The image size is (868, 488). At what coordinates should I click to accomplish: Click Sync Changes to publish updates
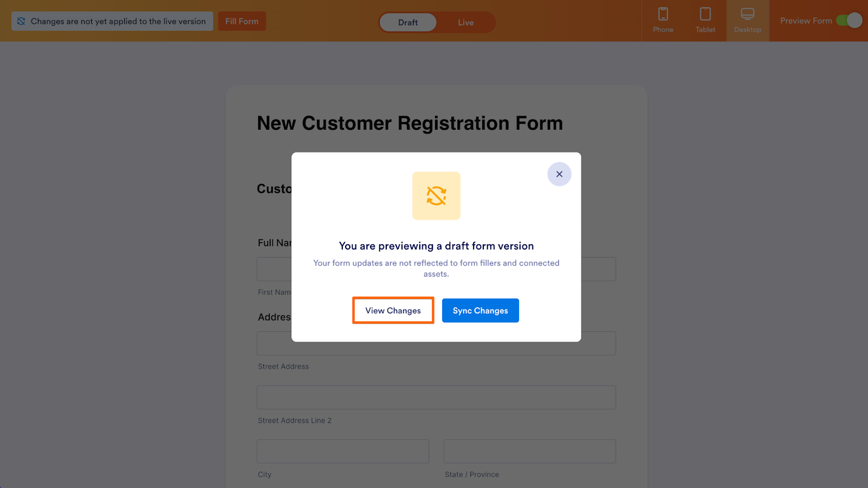pyautogui.click(x=480, y=310)
